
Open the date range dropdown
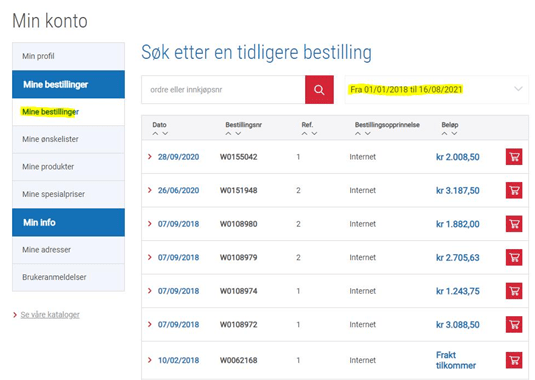[x=436, y=89]
